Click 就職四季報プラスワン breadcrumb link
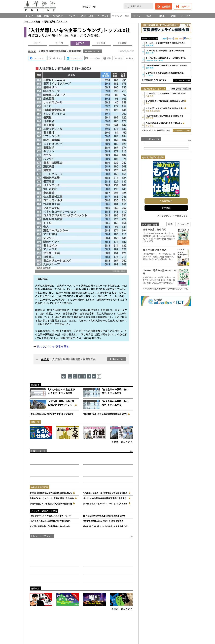Image resolution: width=215 pixels, height=644 pixels. click(55, 22)
